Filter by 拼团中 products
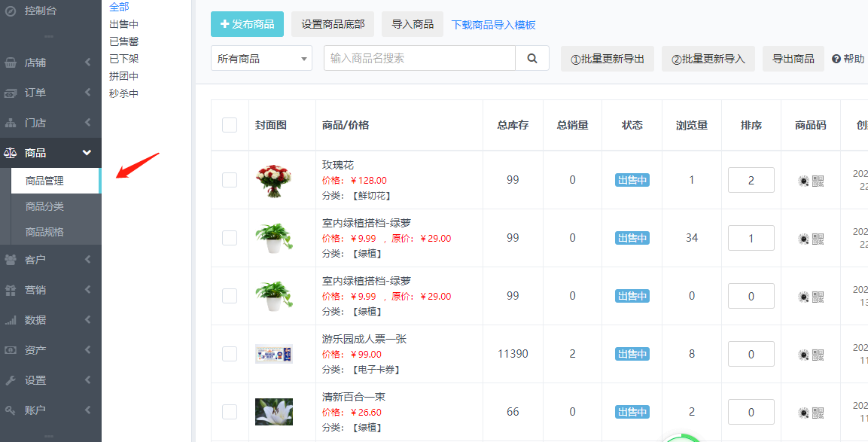 coord(124,76)
